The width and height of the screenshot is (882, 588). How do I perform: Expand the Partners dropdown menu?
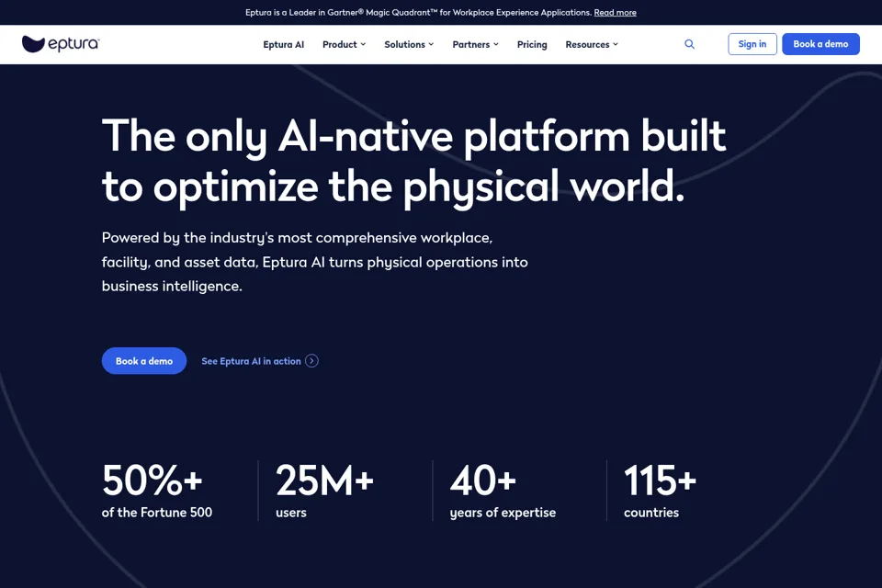(475, 44)
